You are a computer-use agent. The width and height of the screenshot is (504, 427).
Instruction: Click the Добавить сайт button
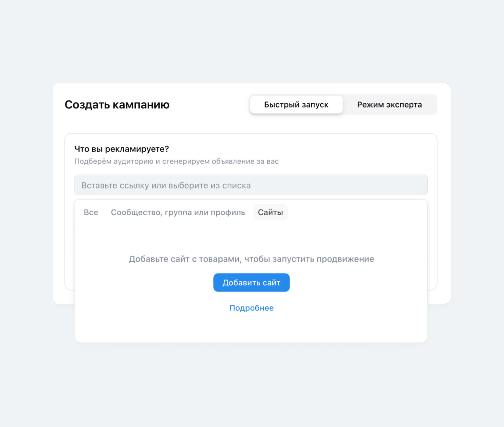pos(251,282)
